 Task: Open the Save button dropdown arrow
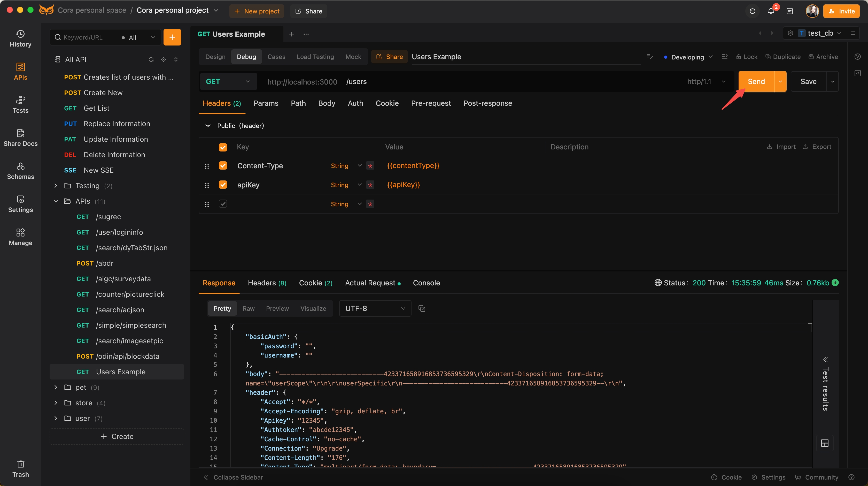pos(833,81)
